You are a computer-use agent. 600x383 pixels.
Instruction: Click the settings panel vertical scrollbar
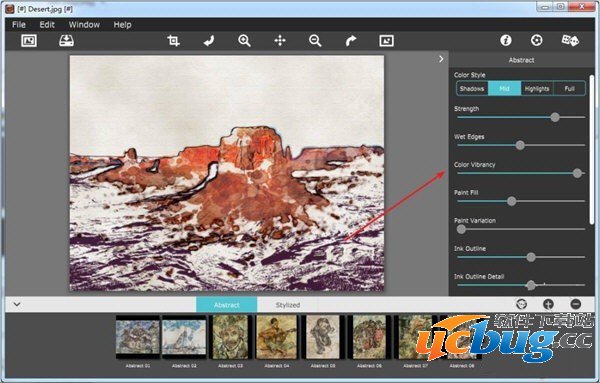tap(592, 149)
